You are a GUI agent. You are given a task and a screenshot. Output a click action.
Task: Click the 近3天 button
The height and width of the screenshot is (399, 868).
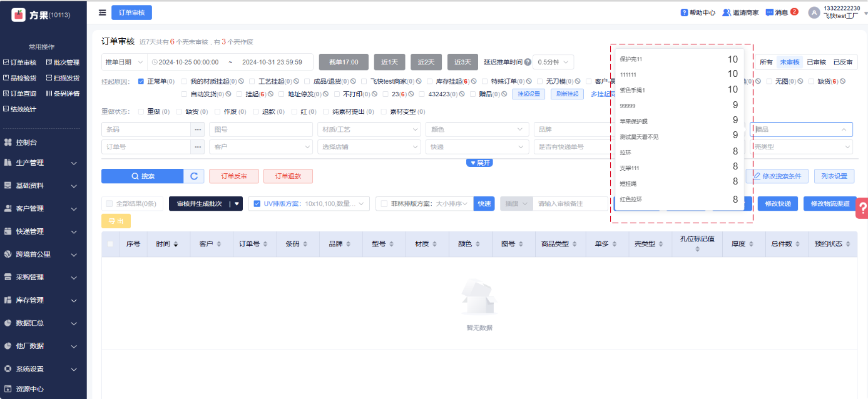pyautogui.click(x=462, y=62)
